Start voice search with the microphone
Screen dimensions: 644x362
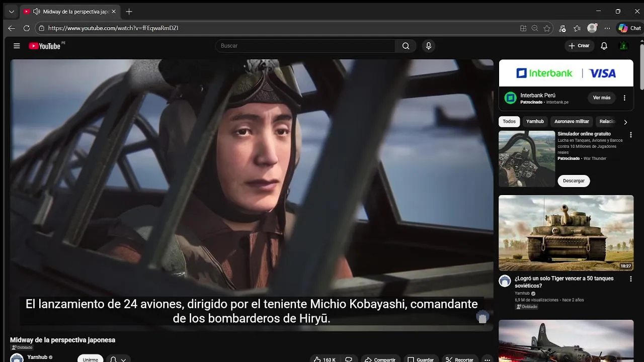tap(429, 46)
